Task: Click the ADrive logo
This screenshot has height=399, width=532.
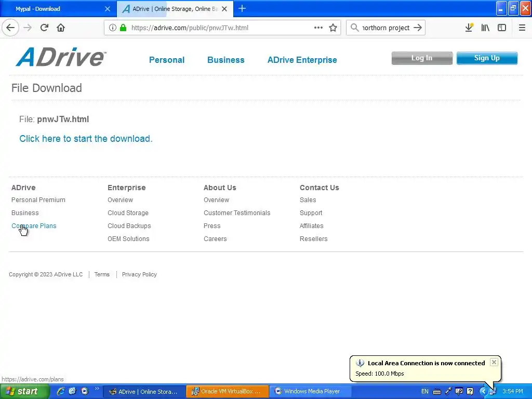Action: coord(61,57)
